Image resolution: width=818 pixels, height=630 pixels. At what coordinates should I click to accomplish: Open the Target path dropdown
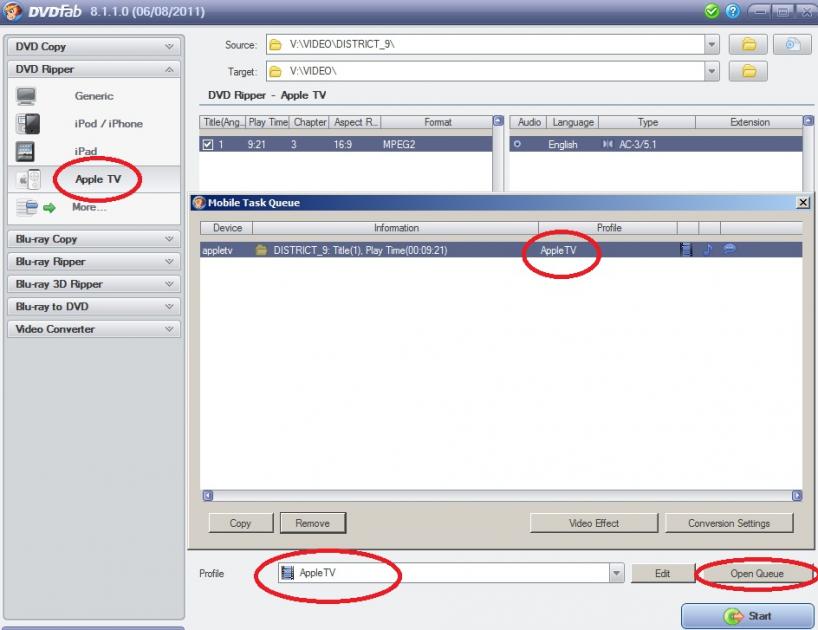[x=711, y=71]
